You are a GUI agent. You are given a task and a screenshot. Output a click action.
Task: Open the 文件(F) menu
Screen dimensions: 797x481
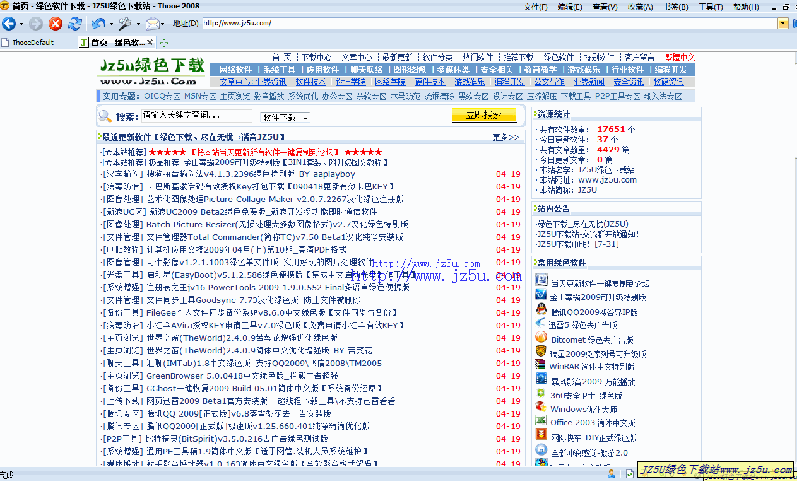pos(536,7)
